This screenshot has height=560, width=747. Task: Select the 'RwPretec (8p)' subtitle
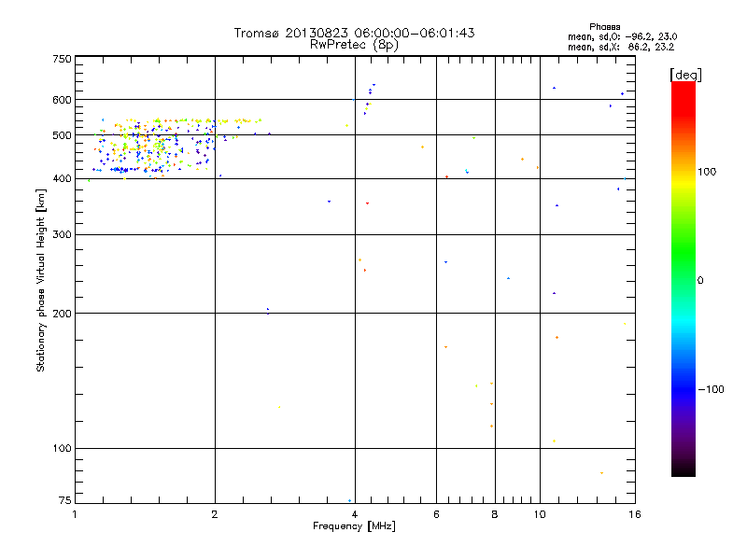tap(354, 45)
